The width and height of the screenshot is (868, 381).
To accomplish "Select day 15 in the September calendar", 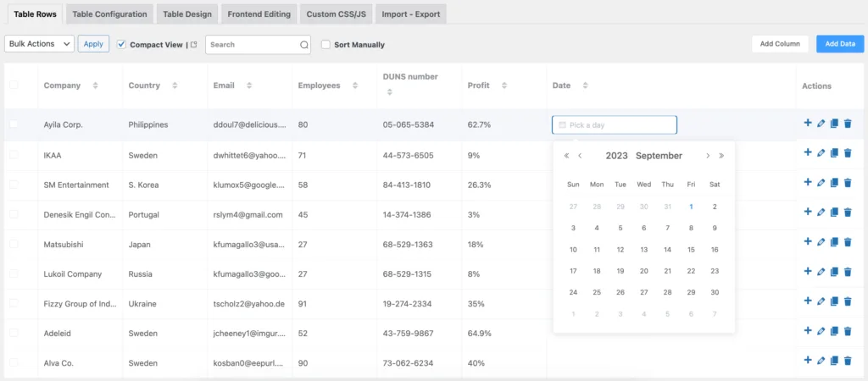I will (x=691, y=250).
